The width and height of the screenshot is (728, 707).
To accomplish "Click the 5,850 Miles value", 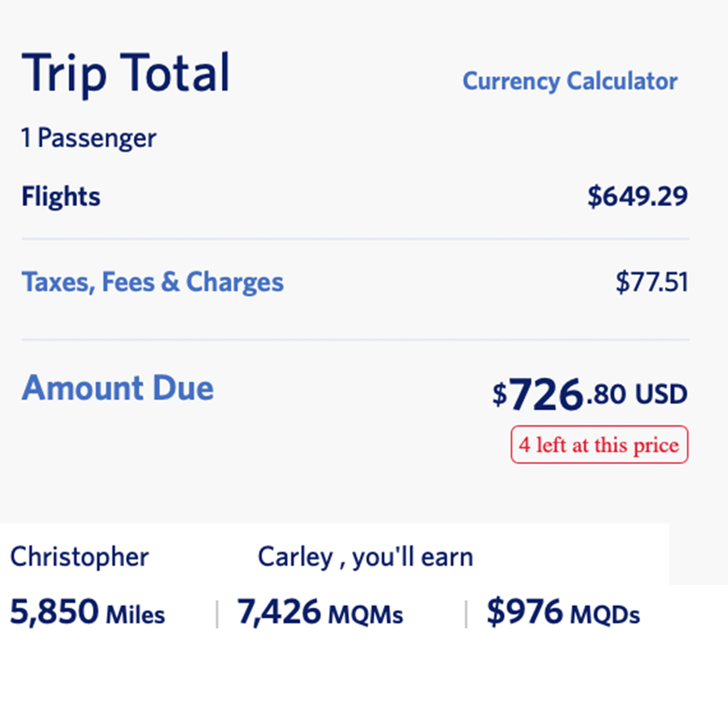I will tap(88, 613).
